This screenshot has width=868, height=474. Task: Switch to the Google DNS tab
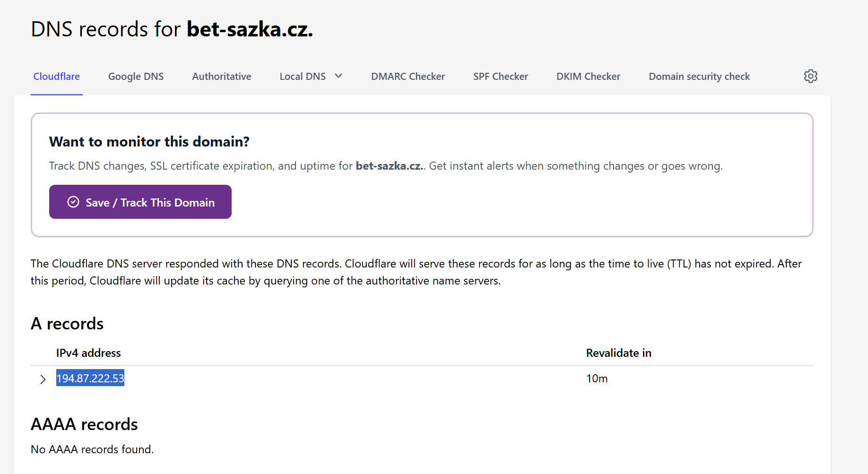coord(136,77)
